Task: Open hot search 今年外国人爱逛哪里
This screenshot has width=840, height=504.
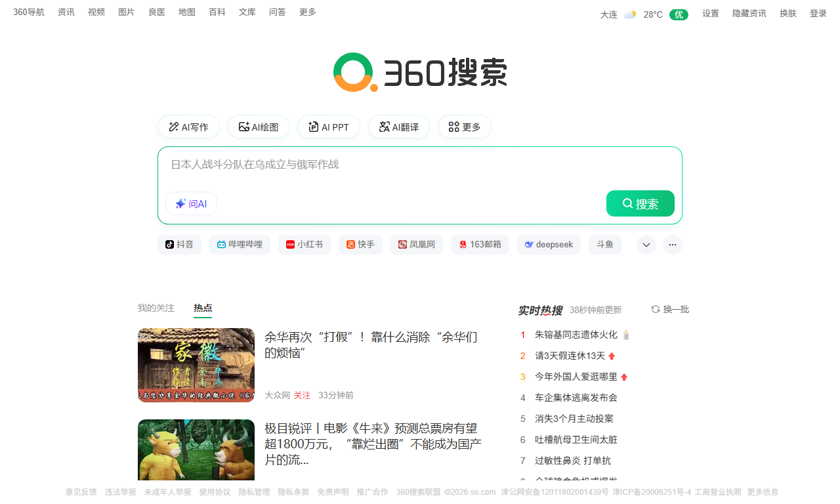Action: tap(576, 377)
